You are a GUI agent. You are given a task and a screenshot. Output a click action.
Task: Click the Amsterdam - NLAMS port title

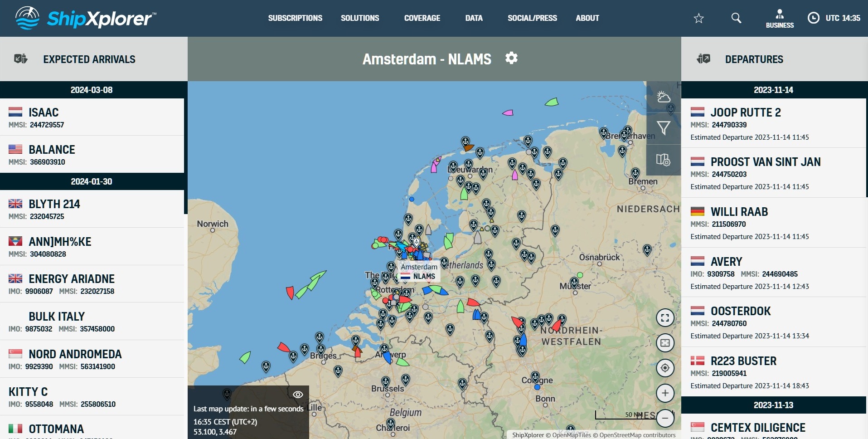pos(427,59)
